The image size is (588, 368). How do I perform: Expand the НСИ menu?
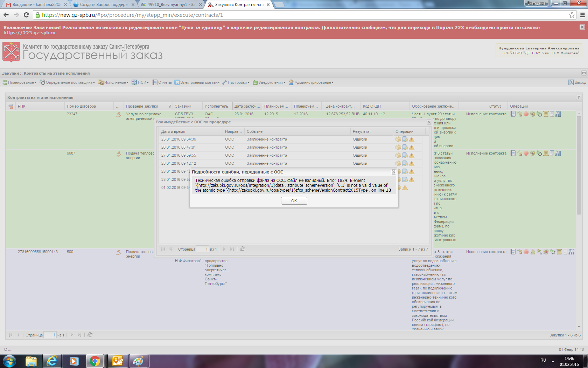[x=140, y=82]
